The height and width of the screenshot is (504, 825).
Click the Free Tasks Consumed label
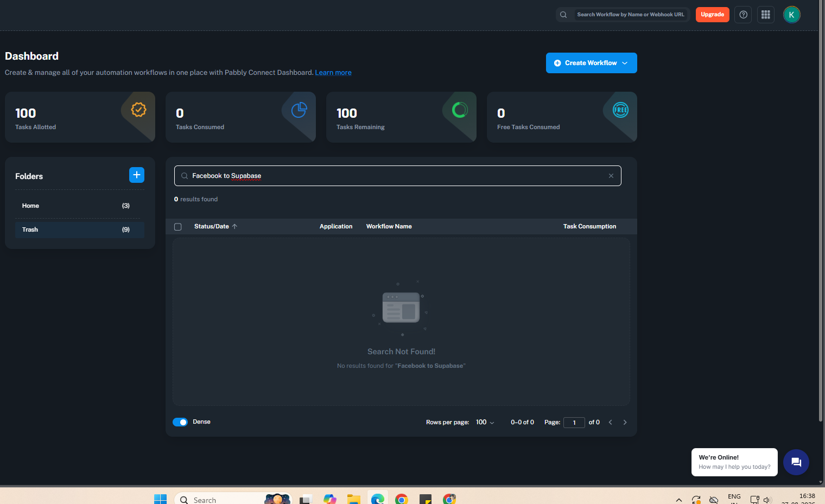tap(529, 127)
